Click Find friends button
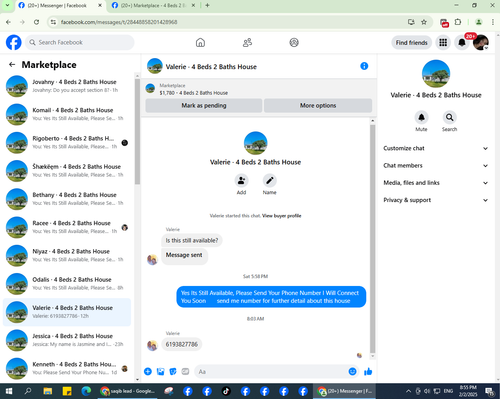500x399 pixels. (412, 43)
